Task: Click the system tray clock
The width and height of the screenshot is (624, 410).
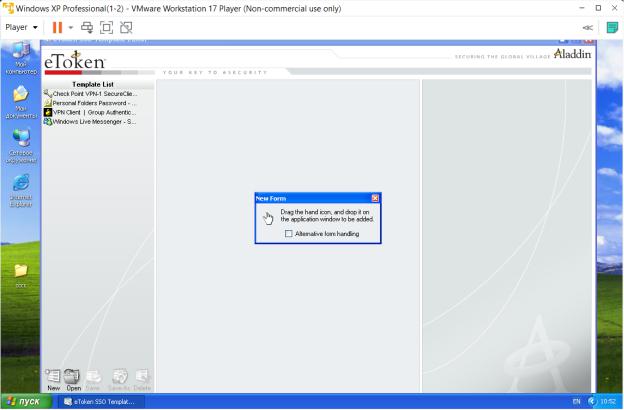Action: coord(608,401)
